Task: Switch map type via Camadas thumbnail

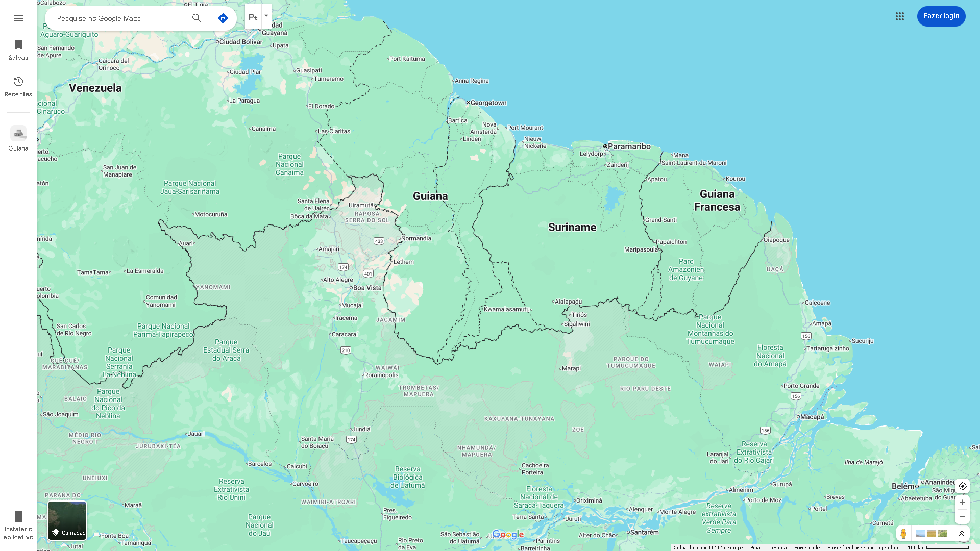Action: [67, 520]
